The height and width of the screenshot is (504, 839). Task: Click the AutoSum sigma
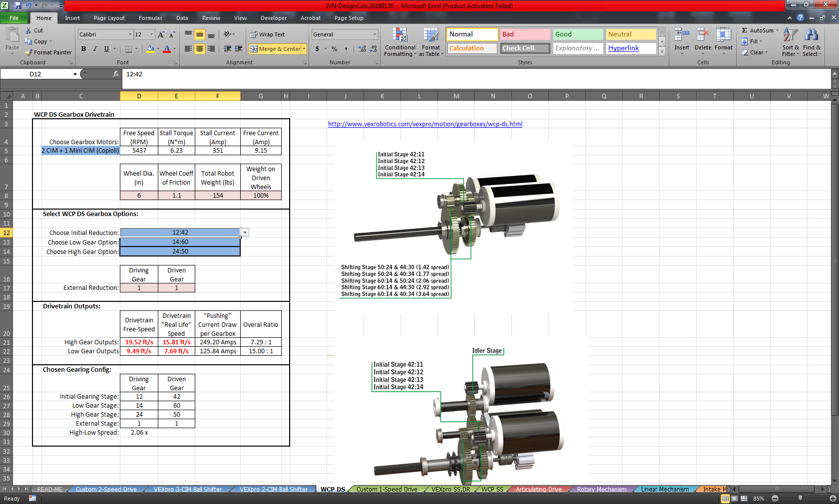745,30
